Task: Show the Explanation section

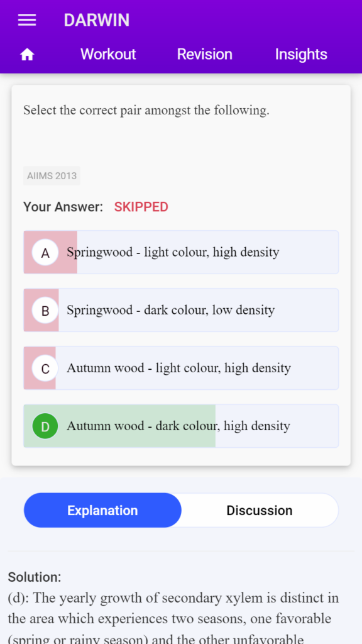Action: pyautogui.click(x=102, y=511)
